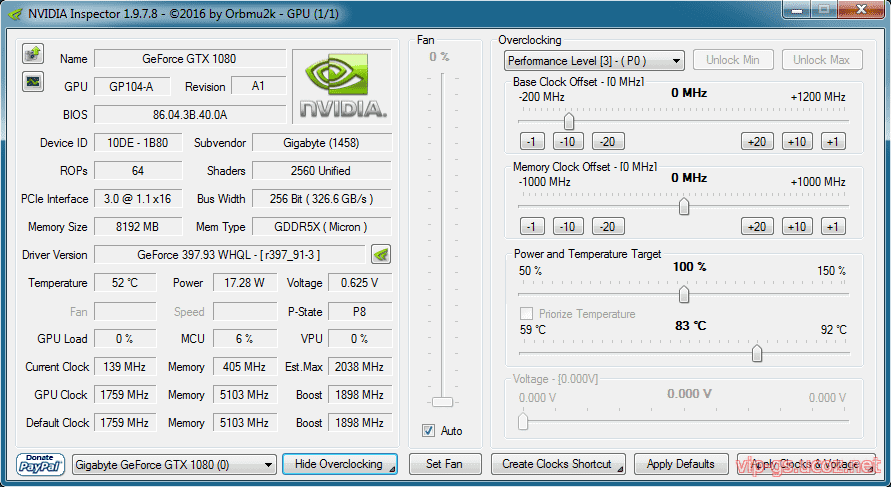The width and height of the screenshot is (891, 487).
Task: Click the Power value 17.28 W
Action: point(245,283)
